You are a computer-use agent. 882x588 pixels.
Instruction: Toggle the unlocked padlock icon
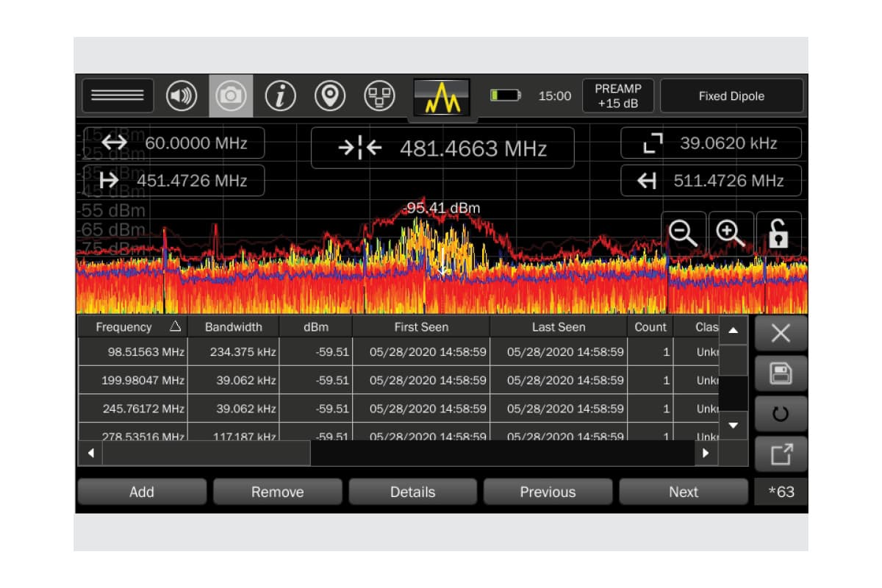778,234
